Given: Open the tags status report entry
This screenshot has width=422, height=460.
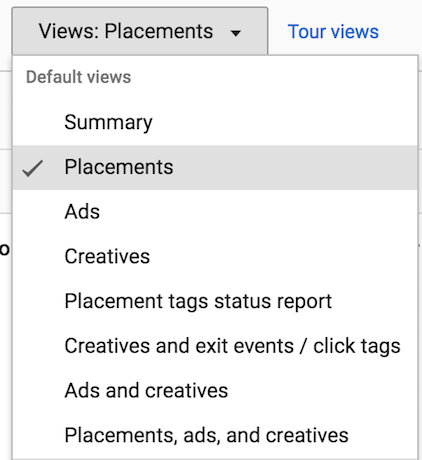Looking at the screenshot, I should pyautogui.click(x=215, y=301).
